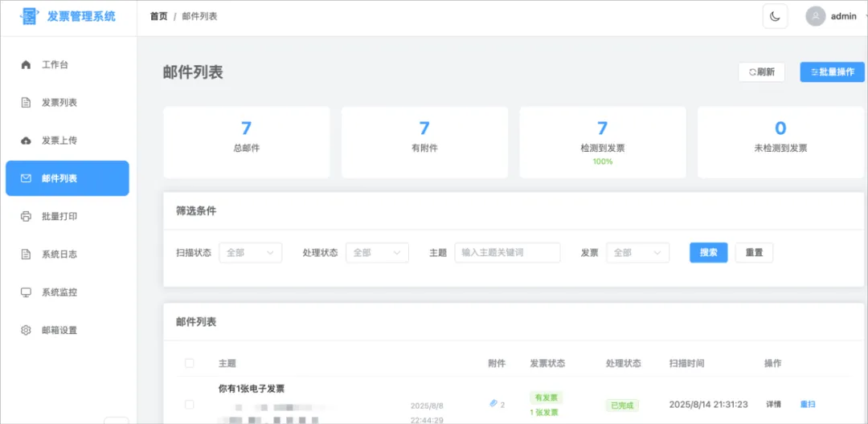The image size is (868, 424).
Task: Click the 重置 button
Action: [x=754, y=253]
